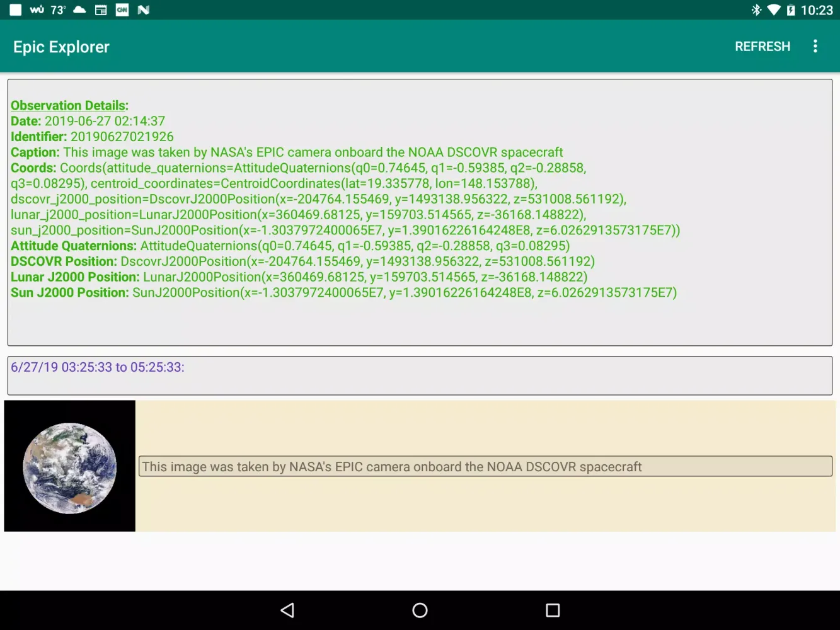Tap the REFRESH button
This screenshot has height=630, width=840.
762,47
